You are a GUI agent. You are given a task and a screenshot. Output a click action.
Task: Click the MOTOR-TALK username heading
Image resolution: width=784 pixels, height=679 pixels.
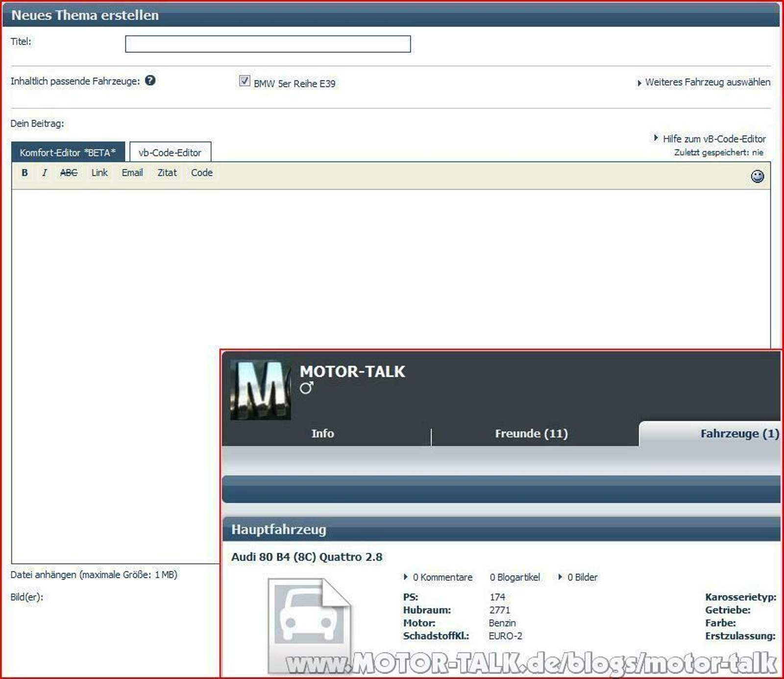coord(352,372)
